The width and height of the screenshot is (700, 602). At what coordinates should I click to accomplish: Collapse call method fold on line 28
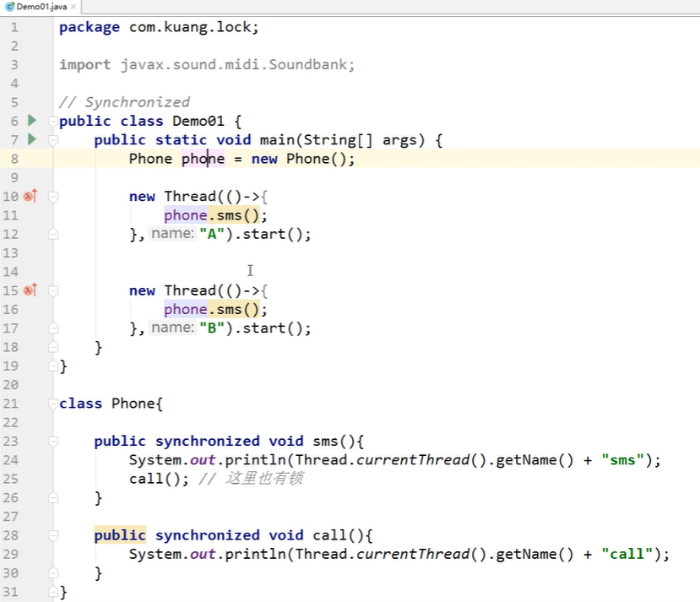[x=52, y=535]
